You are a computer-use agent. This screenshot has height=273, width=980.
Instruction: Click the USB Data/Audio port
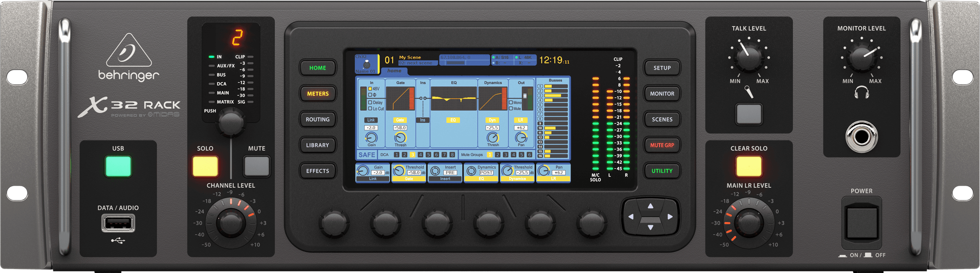pos(118,223)
